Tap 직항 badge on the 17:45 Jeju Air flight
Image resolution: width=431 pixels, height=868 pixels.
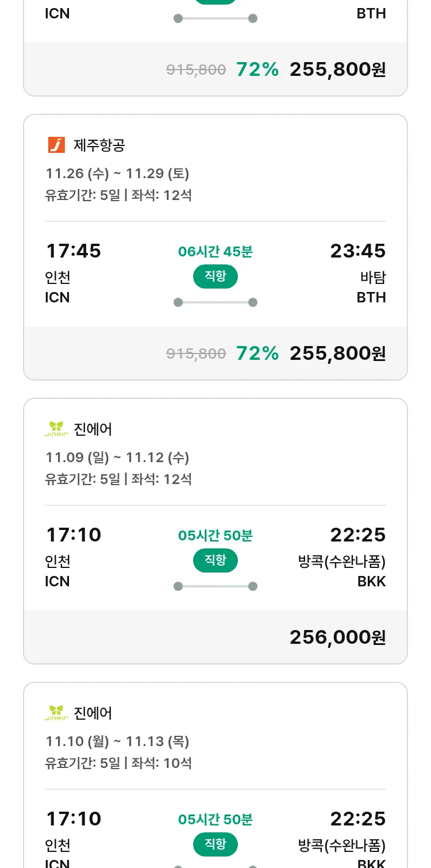coord(215,276)
